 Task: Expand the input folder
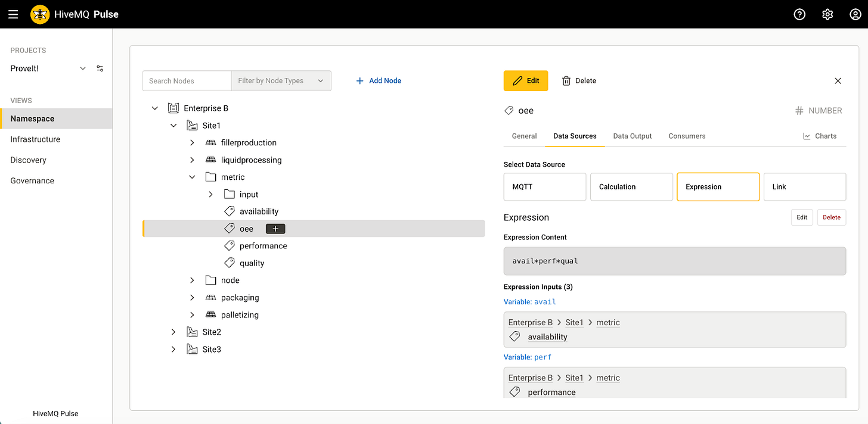(211, 194)
